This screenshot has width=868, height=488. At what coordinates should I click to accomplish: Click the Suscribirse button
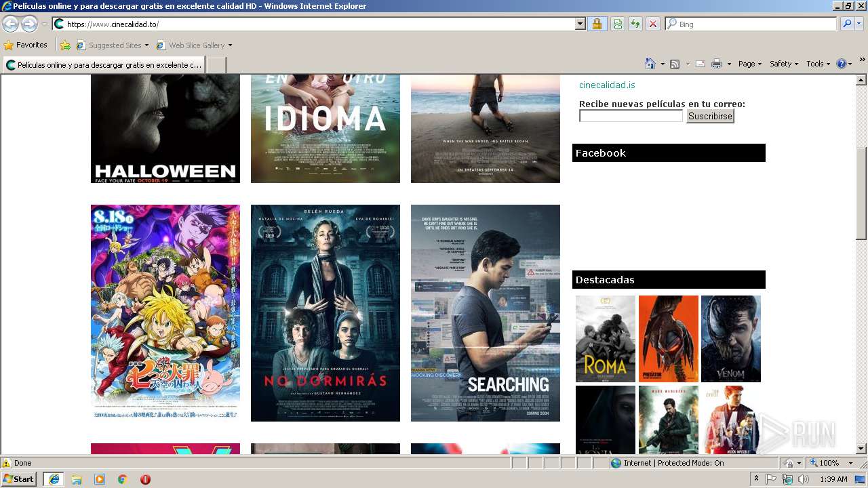point(710,116)
